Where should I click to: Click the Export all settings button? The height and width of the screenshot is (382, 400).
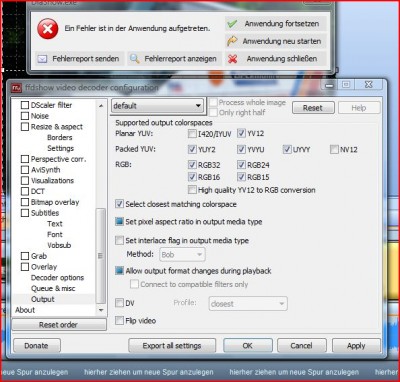point(172,346)
